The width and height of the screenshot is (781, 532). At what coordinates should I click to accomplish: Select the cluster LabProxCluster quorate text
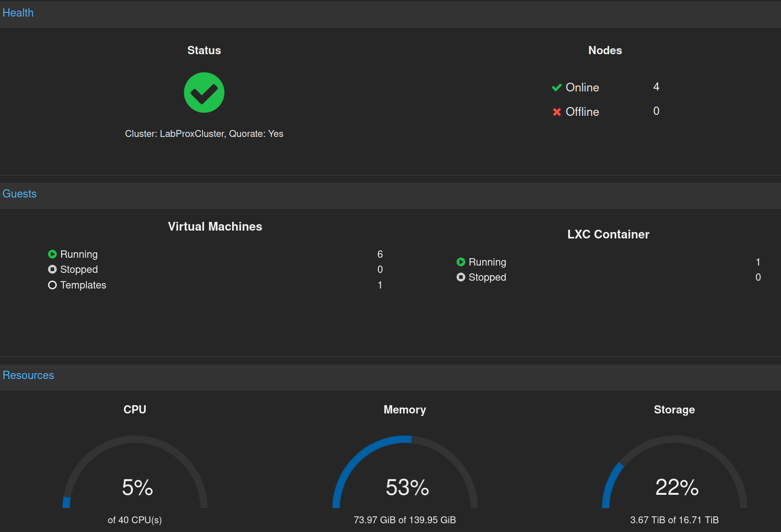pyautogui.click(x=204, y=134)
